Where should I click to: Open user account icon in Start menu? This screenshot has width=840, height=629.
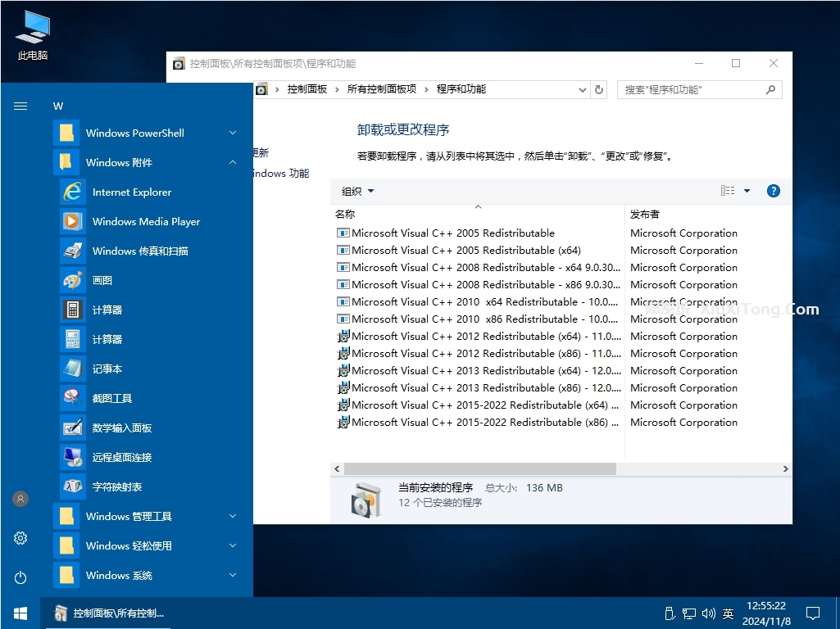point(20,499)
